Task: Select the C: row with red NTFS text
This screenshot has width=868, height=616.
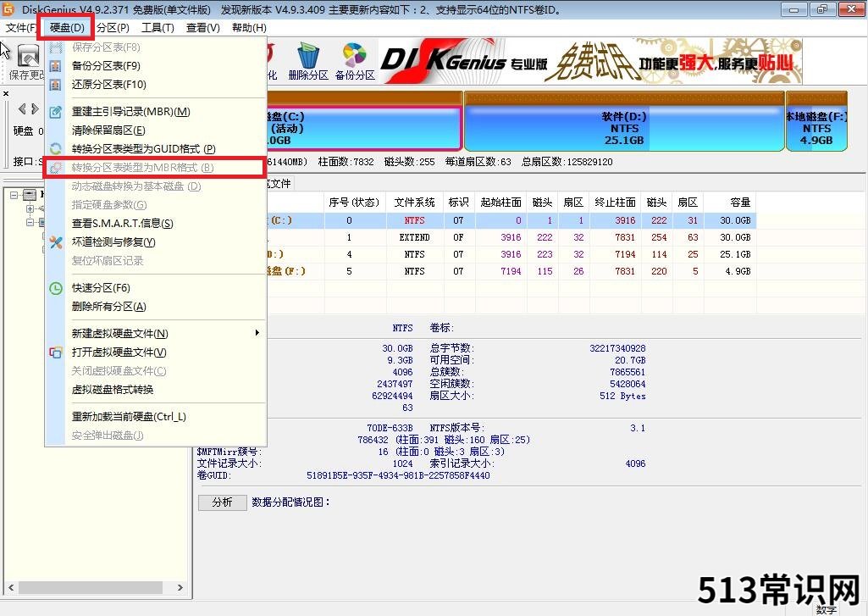Action: point(511,220)
